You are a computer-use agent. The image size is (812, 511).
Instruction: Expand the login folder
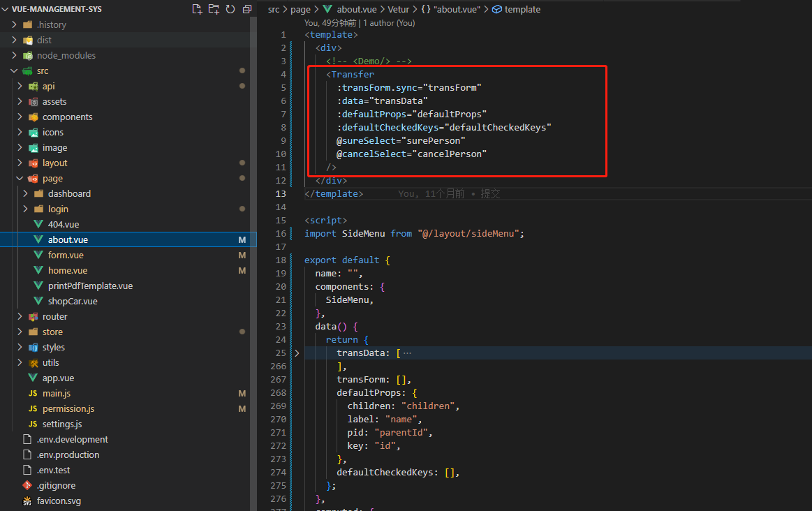coord(25,209)
